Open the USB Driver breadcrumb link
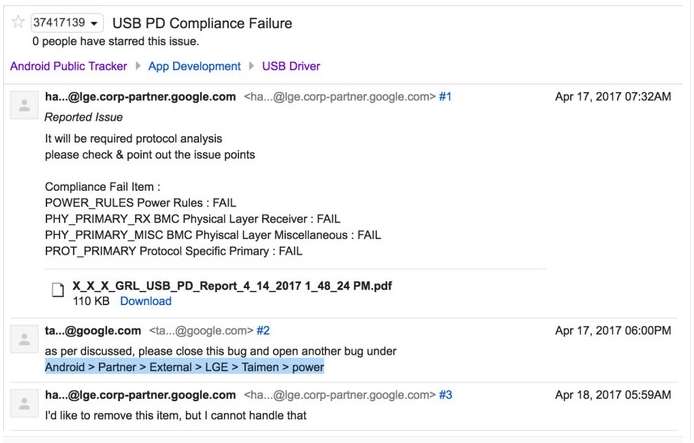Image resolution: width=694 pixels, height=443 pixels. (291, 66)
